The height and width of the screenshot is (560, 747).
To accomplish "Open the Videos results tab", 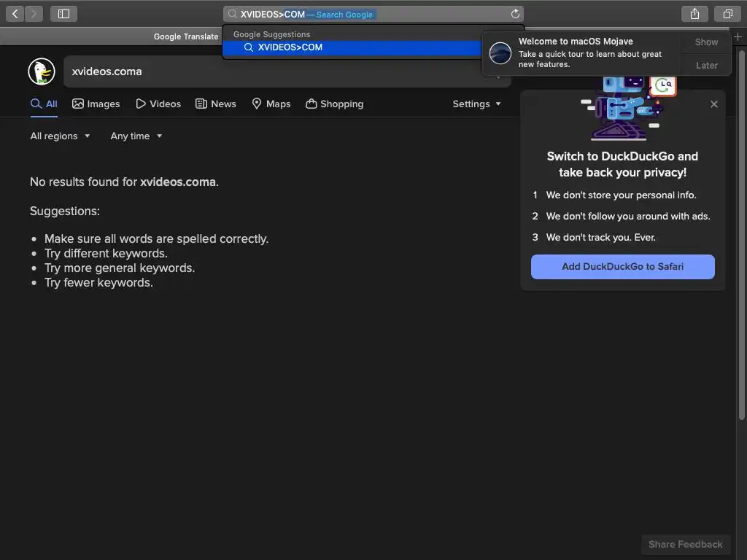I will [x=158, y=104].
